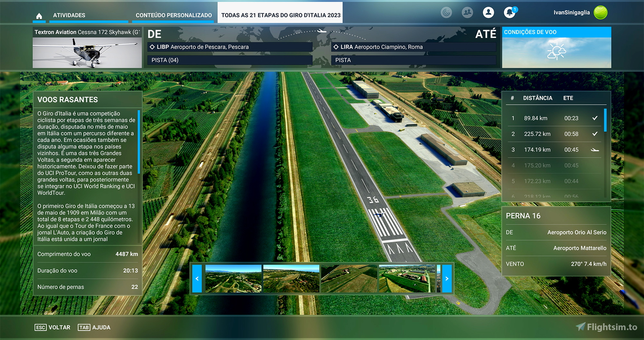Viewport: 644px width, 340px height.
Task: Click the ETE column header
Action: tap(568, 98)
